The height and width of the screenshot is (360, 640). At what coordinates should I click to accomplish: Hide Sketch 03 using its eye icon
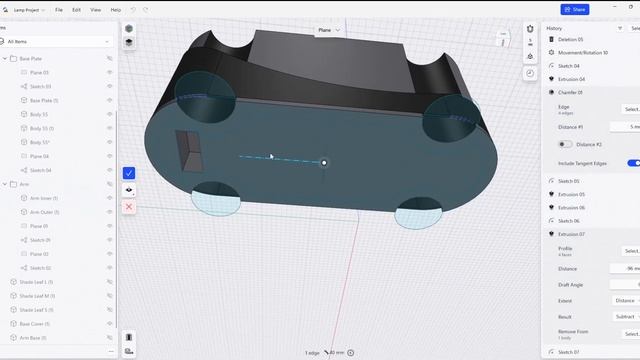click(x=109, y=86)
